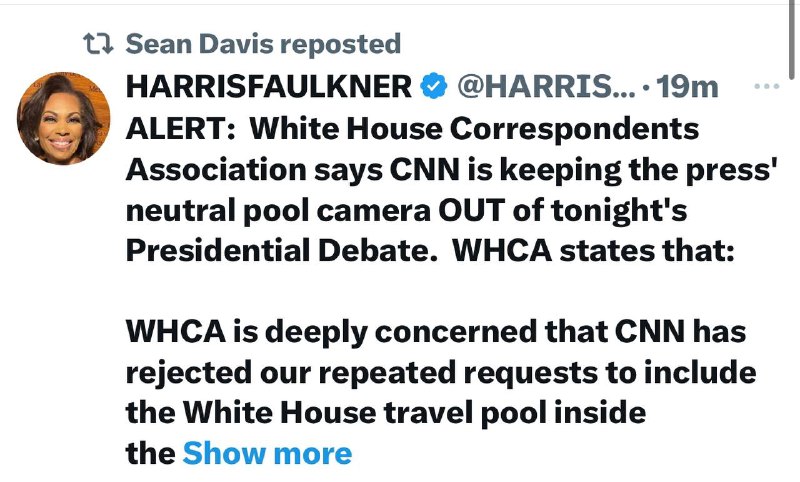Click the 'WHCA states that:' text
The image size is (800, 482).
point(593,250)
